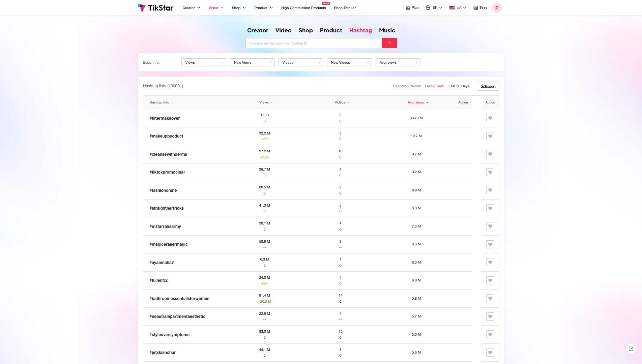
Task: Expand the US region selector
Action: point(457,7)
